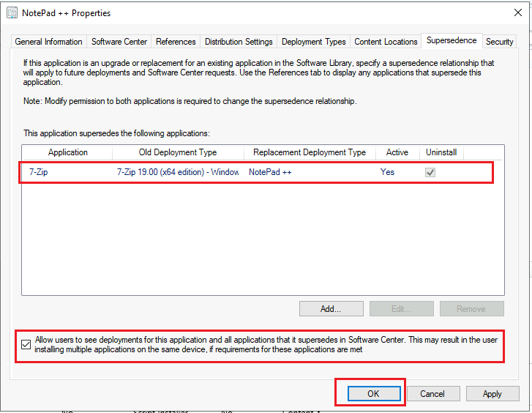Select the 7-Zip application row
Image resolution: width=532 pixels, height=413 pixels.
(256, 172)
